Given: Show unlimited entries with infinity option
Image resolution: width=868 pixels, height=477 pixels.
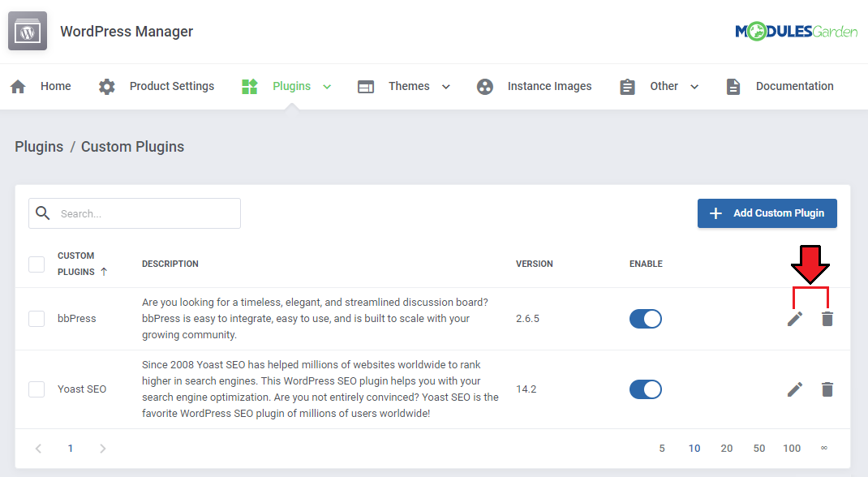Looking at the screenshot, I should pos(824,449).
